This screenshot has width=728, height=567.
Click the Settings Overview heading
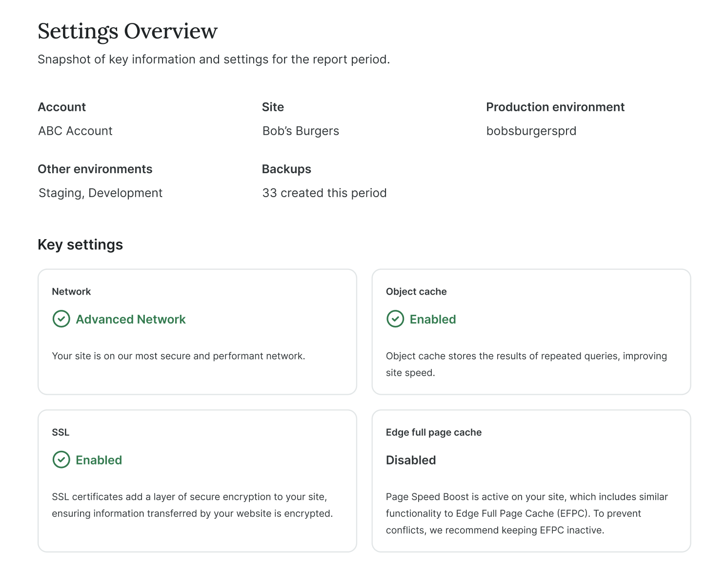(127, 31)
